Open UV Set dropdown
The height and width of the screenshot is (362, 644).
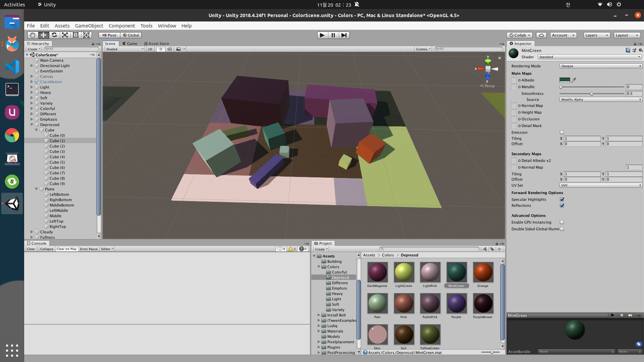pyautogui.click(x=601, y=185)
